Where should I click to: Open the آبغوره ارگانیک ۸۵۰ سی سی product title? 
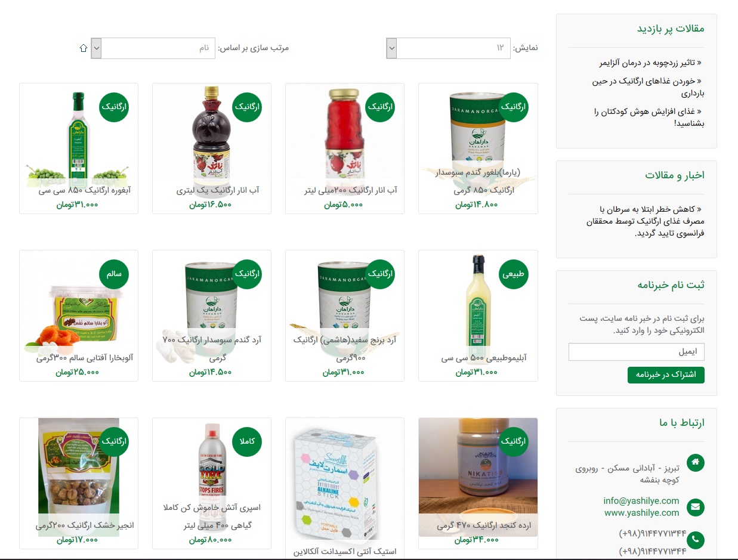[85, 191]
